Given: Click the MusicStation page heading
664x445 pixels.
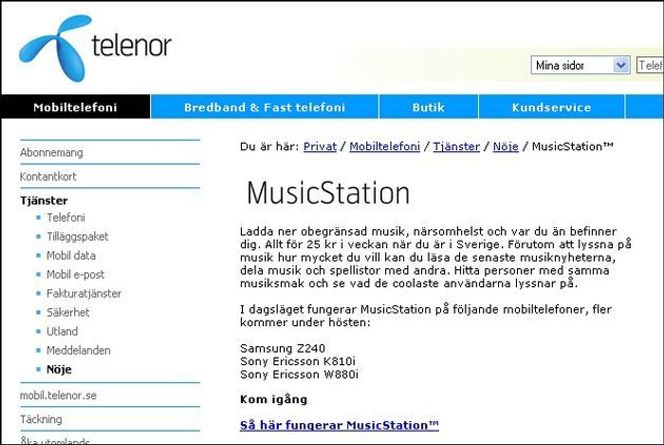Looking at the screenshot, I should 328,193.
